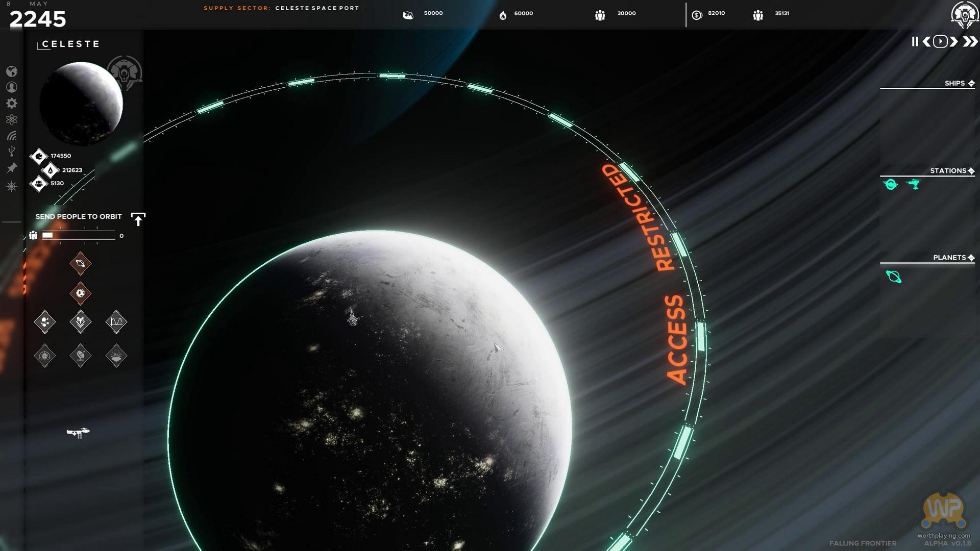Open the research atom icon
Image resolution: width=980 pixels, height=551 pixels.
pyautogui.click(x=12, y=119)
